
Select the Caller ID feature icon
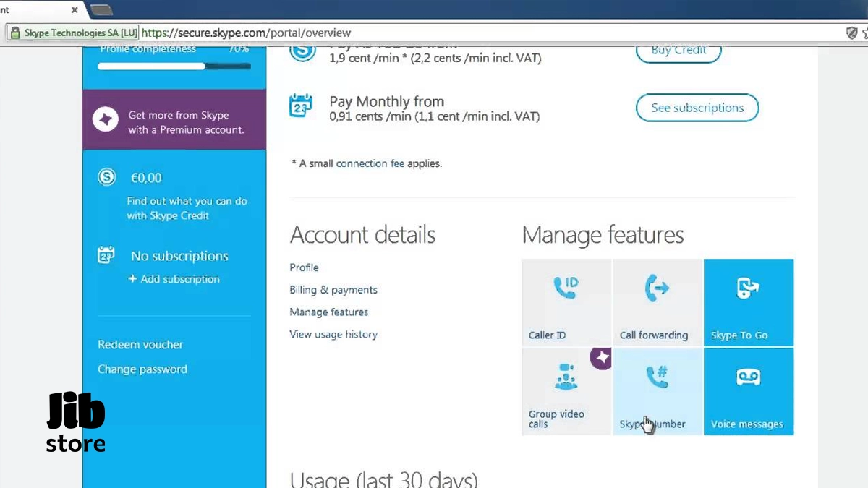pyautogui.click(x=566, y=287)
